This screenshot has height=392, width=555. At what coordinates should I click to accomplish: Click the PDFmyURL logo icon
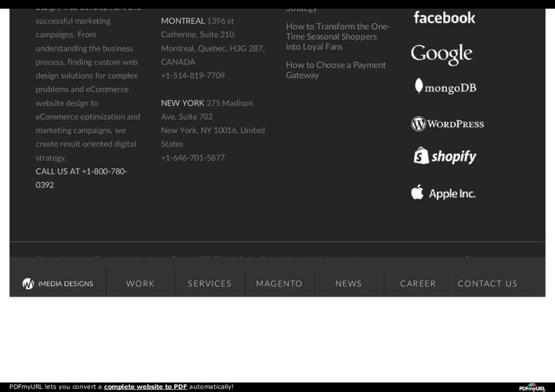[532, 388]
